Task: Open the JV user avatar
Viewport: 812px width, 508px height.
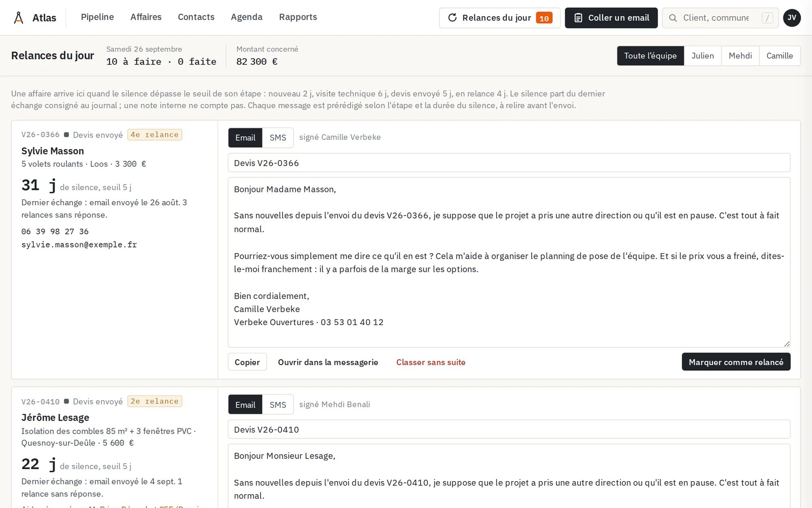Action: [x=792, y=18]
